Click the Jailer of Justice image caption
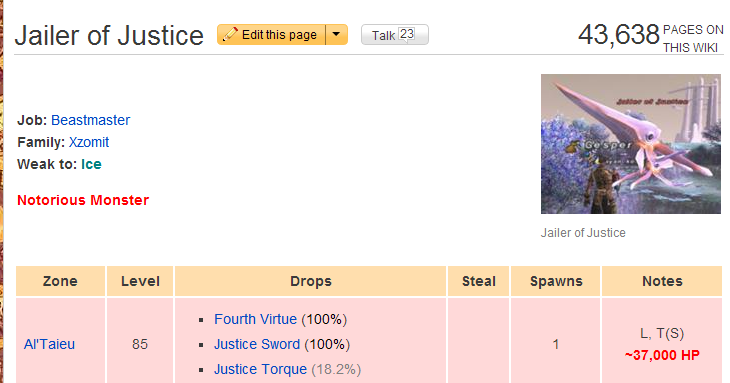Screen dimensions: 730x383 click(583, 233)
